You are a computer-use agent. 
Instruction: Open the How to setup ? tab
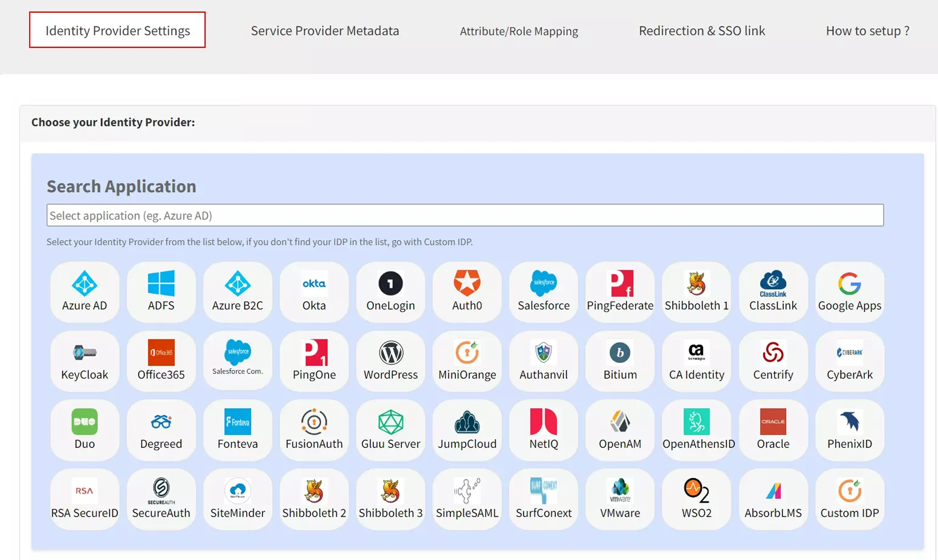[x=868, y=31]
